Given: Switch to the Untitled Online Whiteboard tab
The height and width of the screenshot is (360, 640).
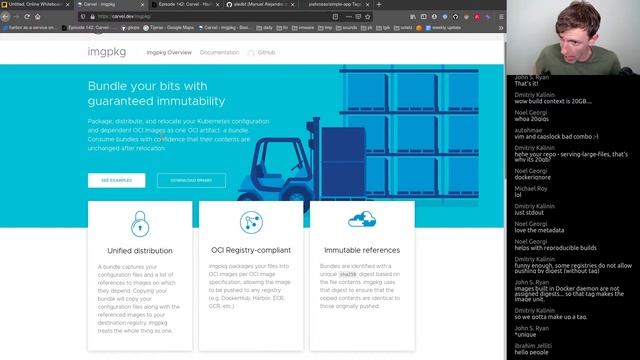Looking at the screenshot, I should coord(35,4).
